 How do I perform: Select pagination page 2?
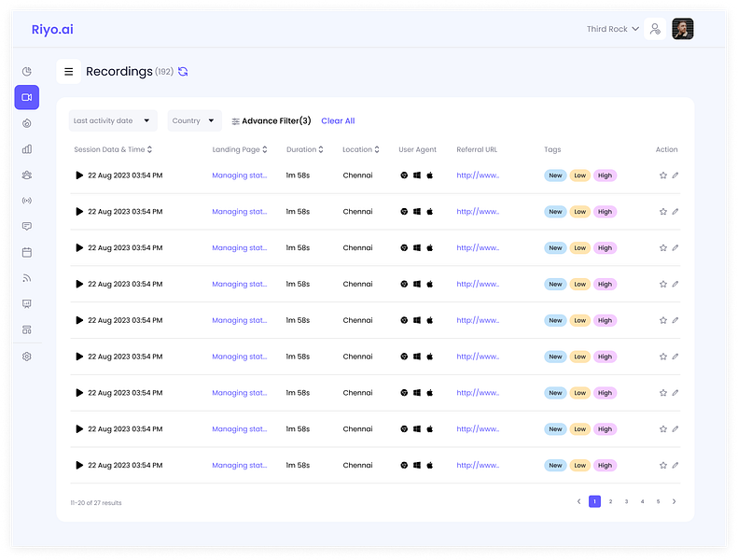pyautogui.click(x=610, y=501)
